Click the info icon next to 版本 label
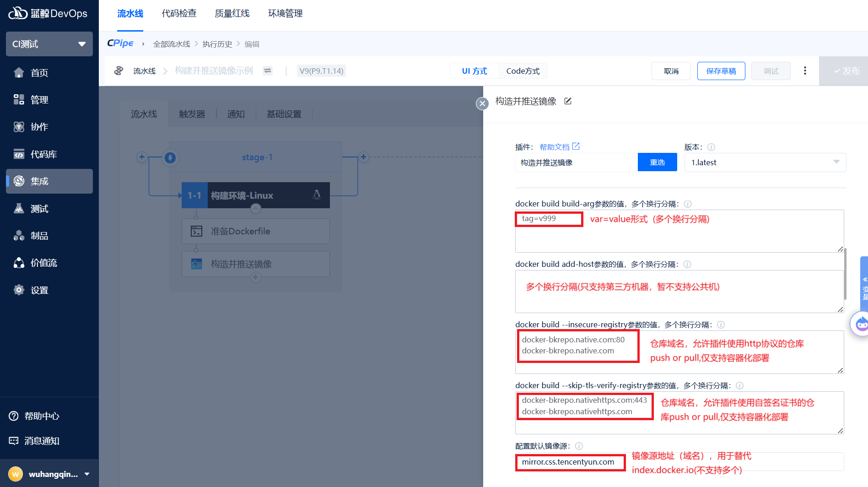 (711, 147)
